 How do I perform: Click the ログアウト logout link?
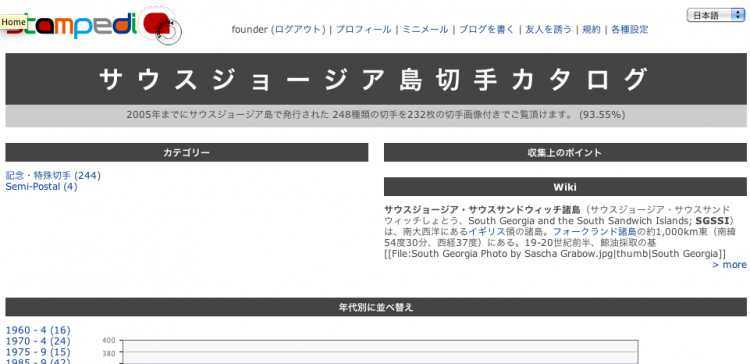(x=300, y=29)
